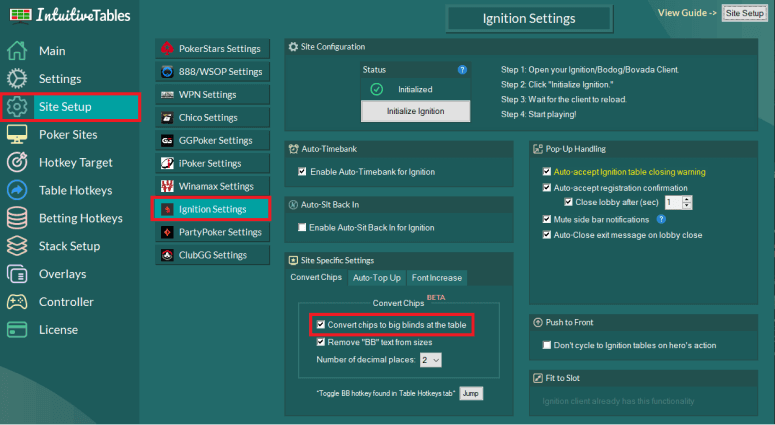
Task: Toggle Auto-accept registration confirmation
Action: 547,188
